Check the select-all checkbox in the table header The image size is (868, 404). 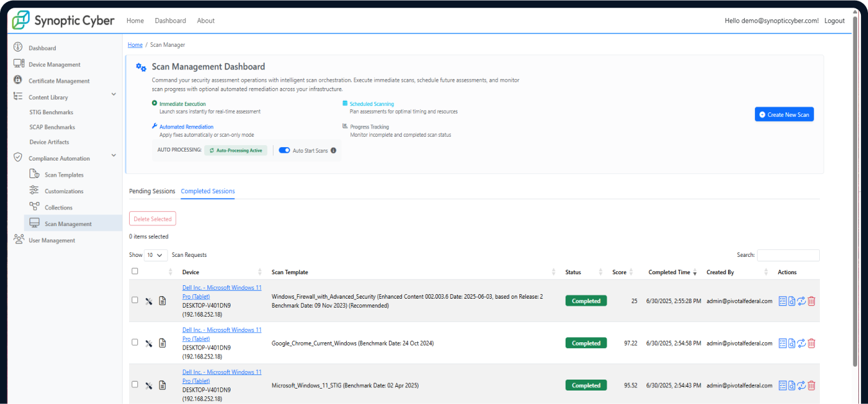pos(135,271)
